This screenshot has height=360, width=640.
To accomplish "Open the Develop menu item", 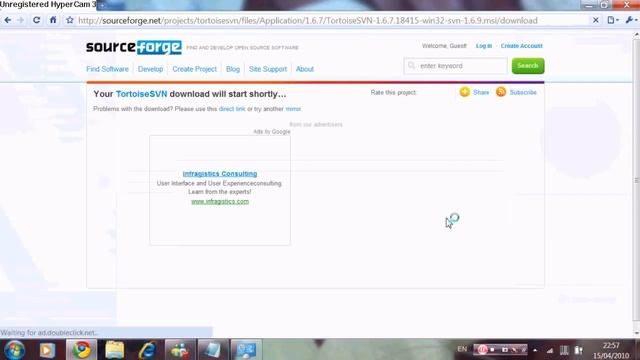I will pos(150,69).
